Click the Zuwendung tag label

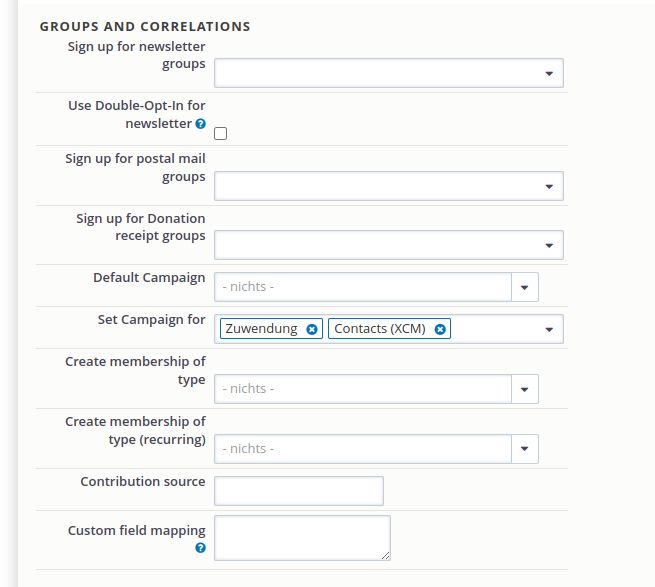(261, 329)
